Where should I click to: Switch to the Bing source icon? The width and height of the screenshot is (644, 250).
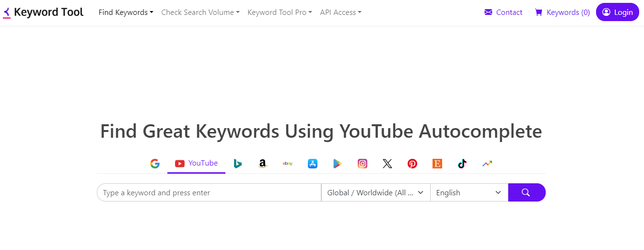(x=237, y=164)
